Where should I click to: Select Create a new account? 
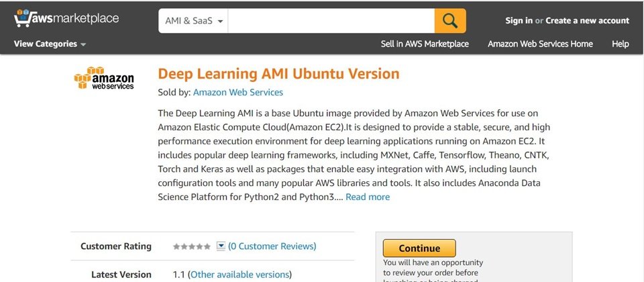pyautogui.click(x=588, y=21)
